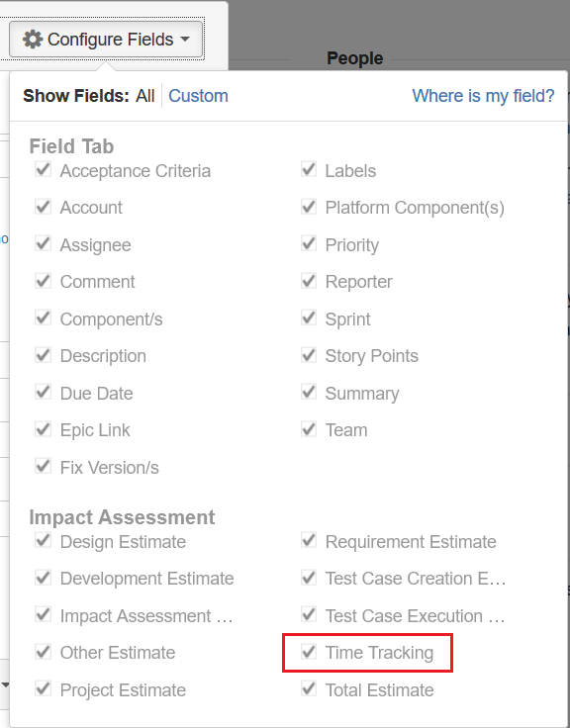The height and width of the screenshot is (728, 570).
Task: Open the 'Where is my field?' link
Action: (x=483, y=96)
